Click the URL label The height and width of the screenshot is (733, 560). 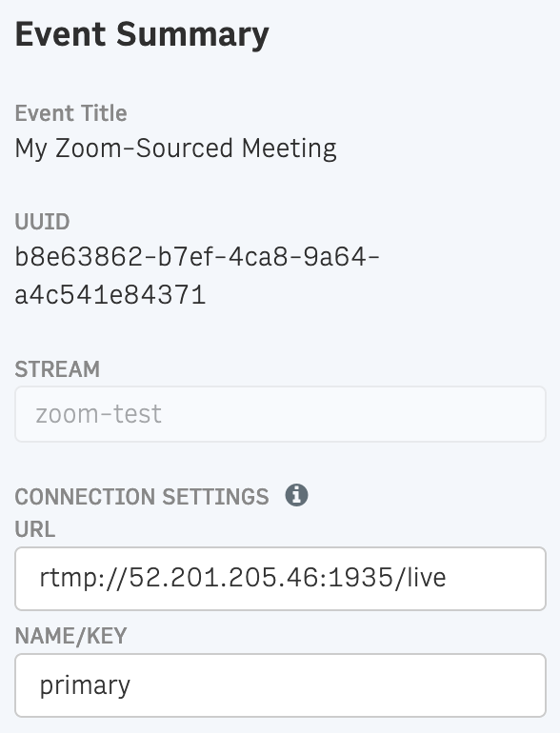click(34, 529)
